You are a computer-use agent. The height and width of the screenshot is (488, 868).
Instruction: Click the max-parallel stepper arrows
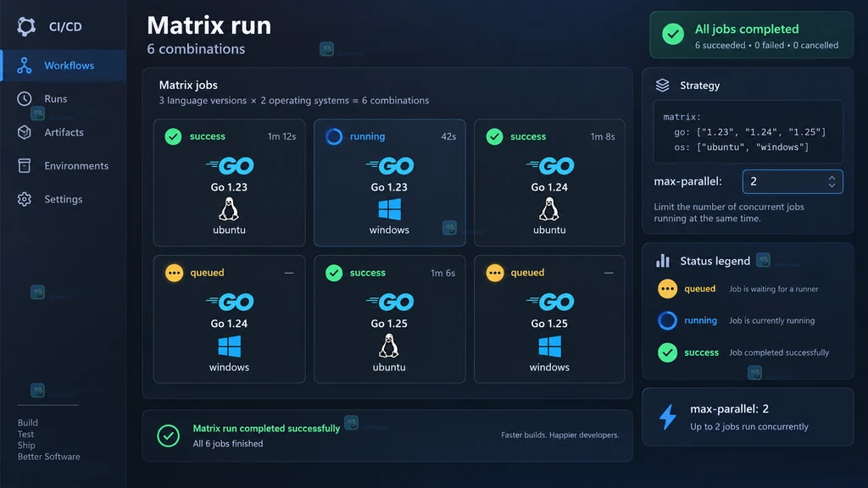(x=832, y=181)
